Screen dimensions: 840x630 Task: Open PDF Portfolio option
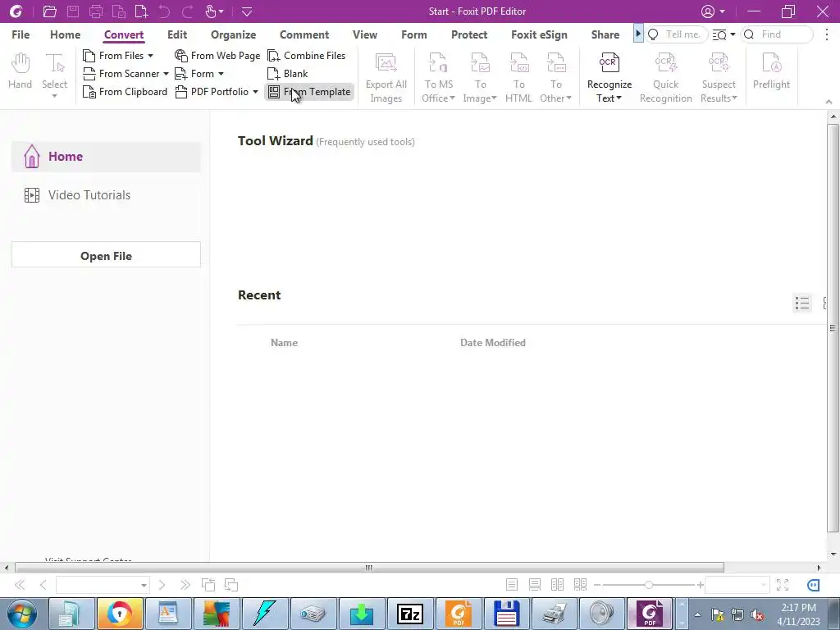pos(212,92)
